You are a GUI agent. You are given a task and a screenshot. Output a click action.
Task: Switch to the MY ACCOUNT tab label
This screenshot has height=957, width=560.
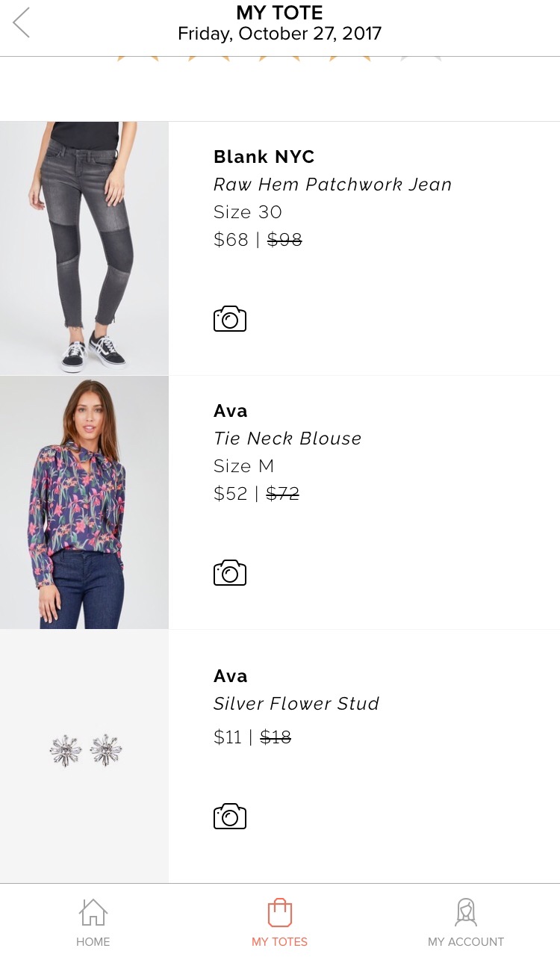(x=466, y=941)
